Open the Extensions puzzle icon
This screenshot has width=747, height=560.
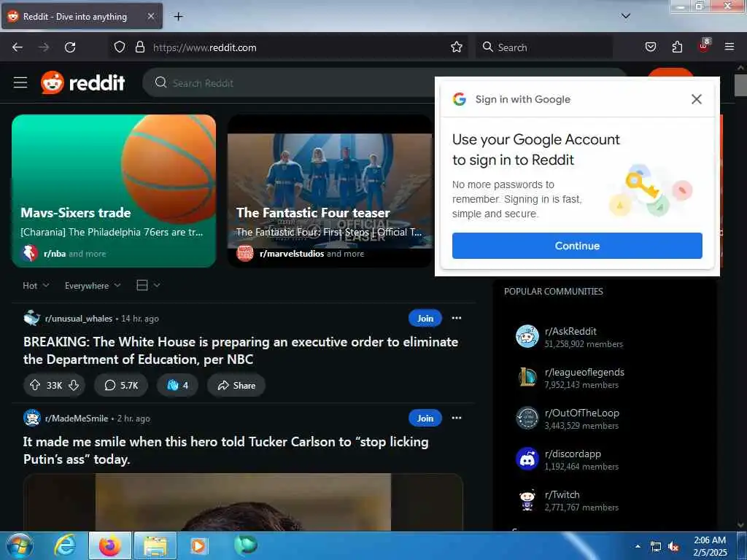(x=677, y=47)
